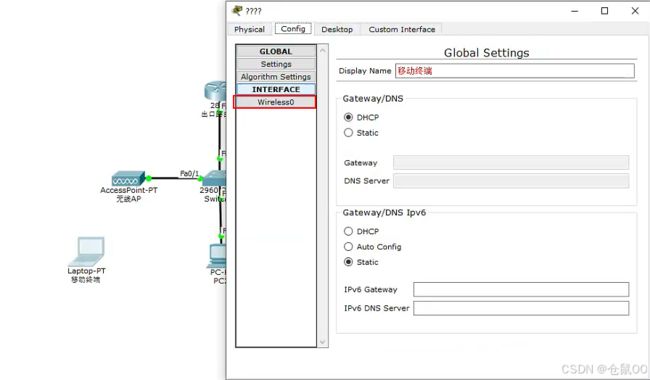Click the INTERFACE section header
The width and height of the screenshot is (650, 380).
[276, 89]
